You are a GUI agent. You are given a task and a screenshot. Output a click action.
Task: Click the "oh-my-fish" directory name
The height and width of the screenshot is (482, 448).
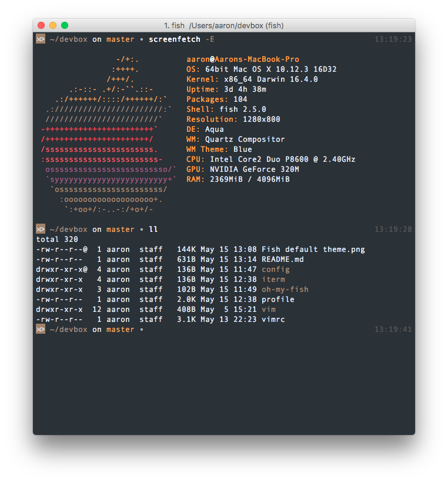285,290
